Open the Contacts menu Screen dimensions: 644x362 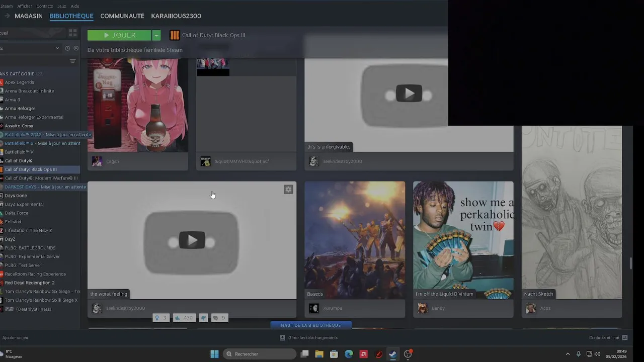pyautogui.click(x=45, y=6)
